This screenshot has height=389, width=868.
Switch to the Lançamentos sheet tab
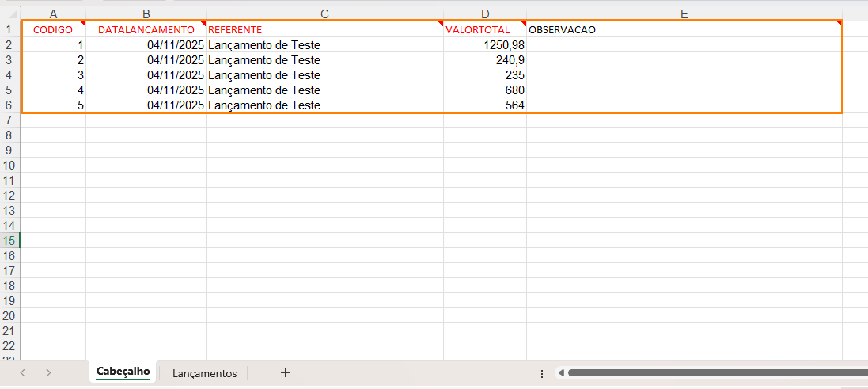204,373
